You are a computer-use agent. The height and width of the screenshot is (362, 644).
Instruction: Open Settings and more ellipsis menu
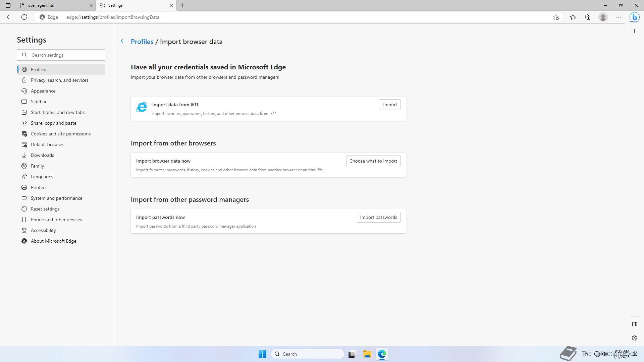pyautogui.click(x=619, y=17)
